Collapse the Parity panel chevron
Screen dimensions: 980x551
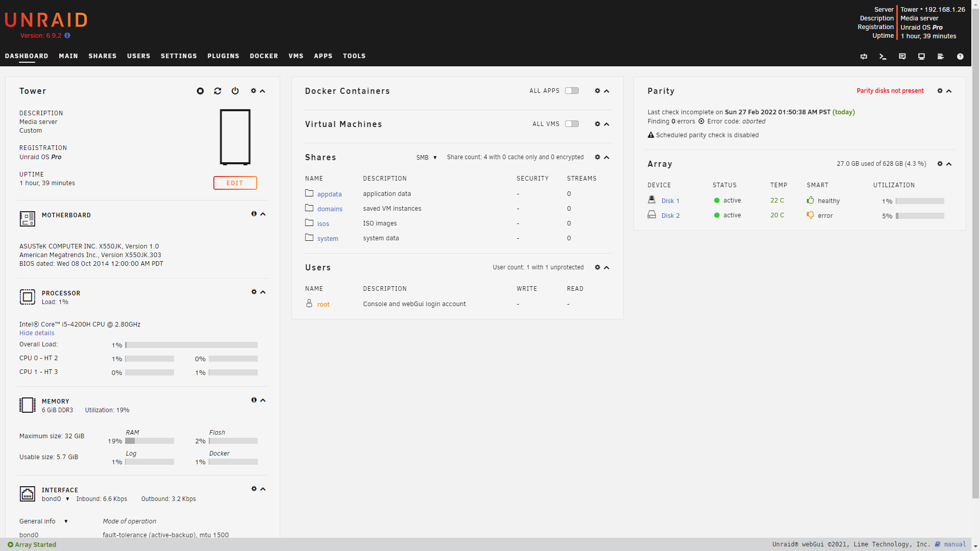pyautogui.click(x=949, y=91)
